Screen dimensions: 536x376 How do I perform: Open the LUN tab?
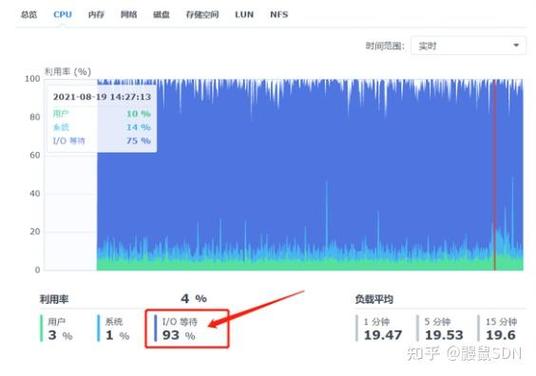tap(244, 15)
